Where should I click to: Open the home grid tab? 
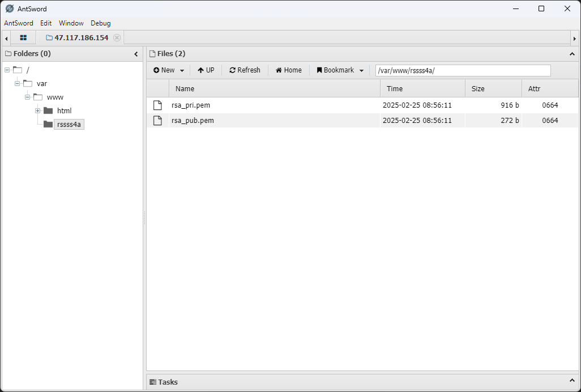(23, 38)
